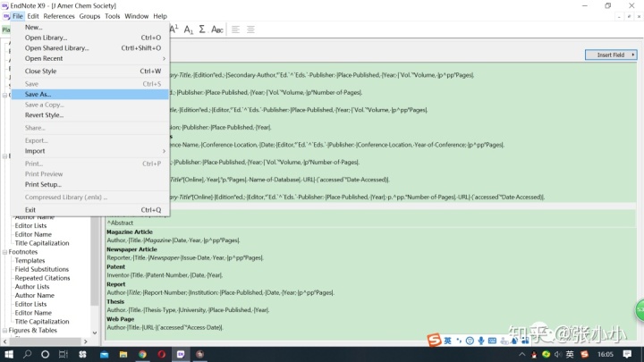
Task: Click the Cortana circle icon
Action: tap(46, 354)
